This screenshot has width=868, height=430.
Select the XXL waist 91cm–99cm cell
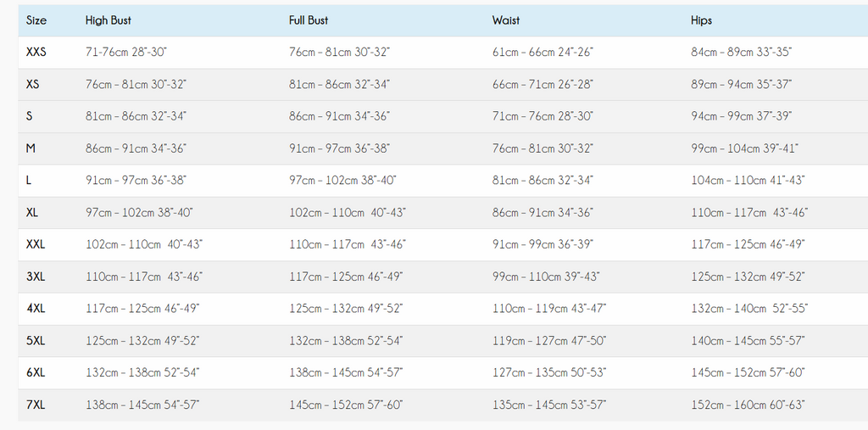[x=542, y=244]
